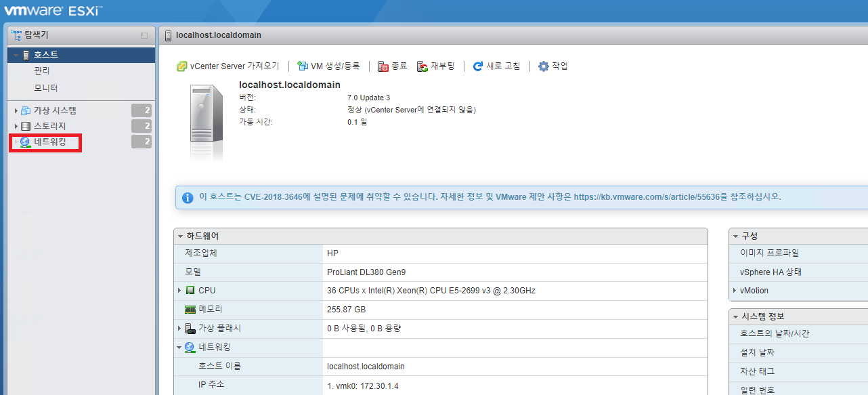Viewport: 868px width, 395px height.
Task: Expand the 가상 시스템 tree node
Action: pos(16,110)
